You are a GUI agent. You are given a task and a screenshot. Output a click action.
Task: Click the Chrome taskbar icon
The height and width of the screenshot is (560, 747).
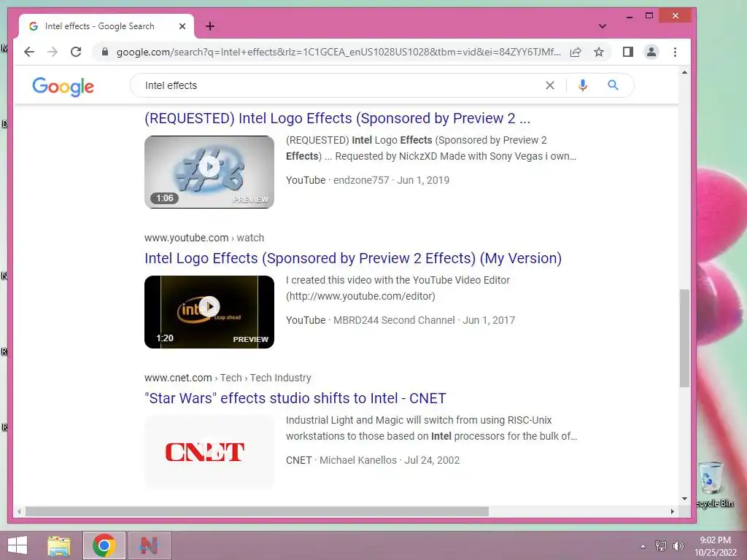(104, 545)
